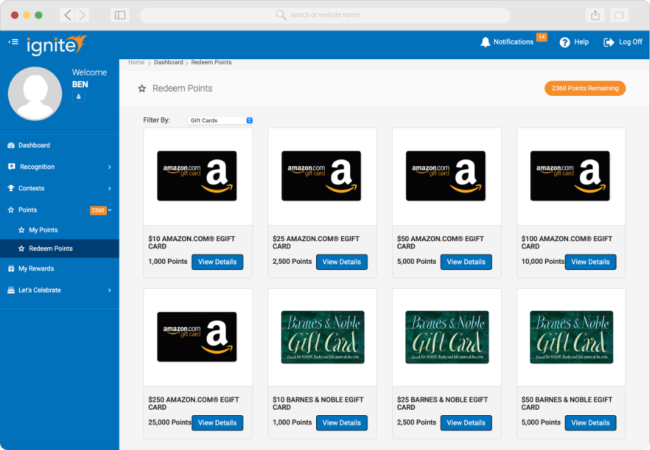Viewport: 650px width, 450px height.
Task: View Details for $250 Amazon eGift card
Action: click(217, 423)
